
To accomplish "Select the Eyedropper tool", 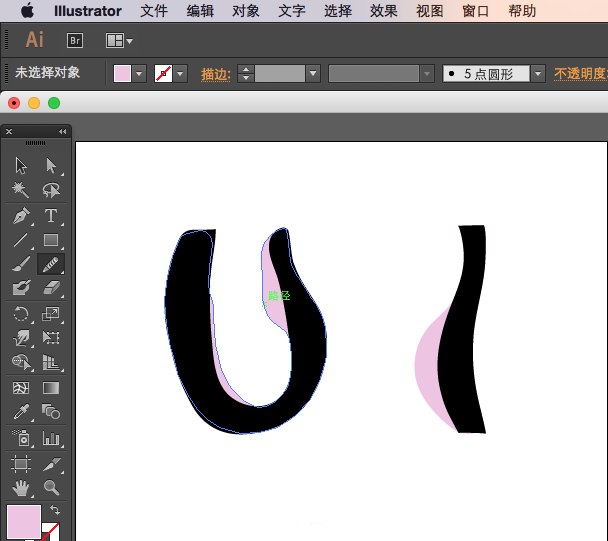I will pos(21,412).
